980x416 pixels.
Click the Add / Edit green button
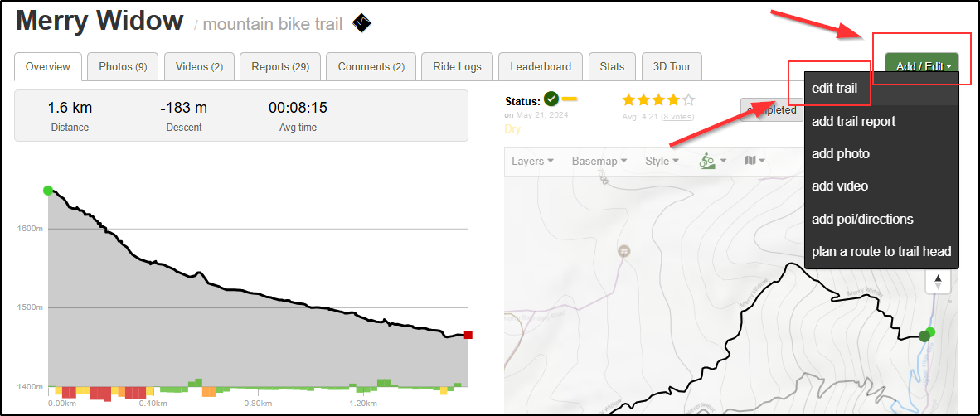(921, 66)
